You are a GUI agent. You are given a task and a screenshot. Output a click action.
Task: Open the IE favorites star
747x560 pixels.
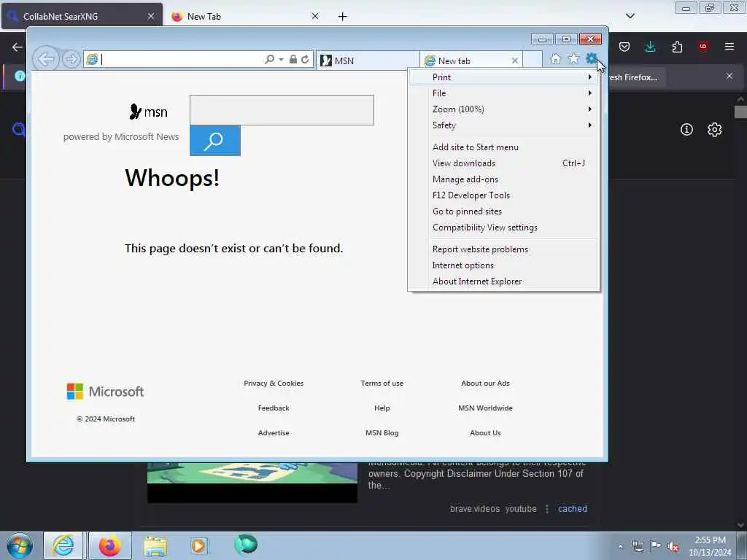(573, 59)
